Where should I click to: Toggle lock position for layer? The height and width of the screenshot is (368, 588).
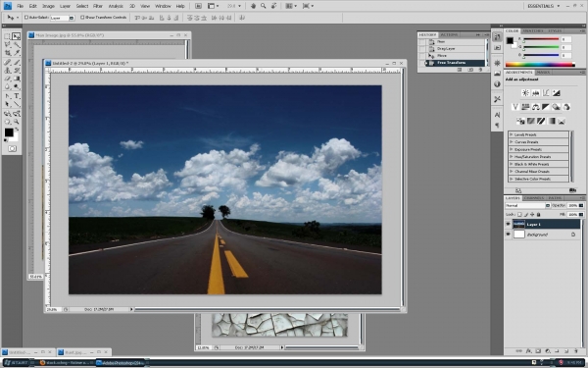tap(532, 214)
